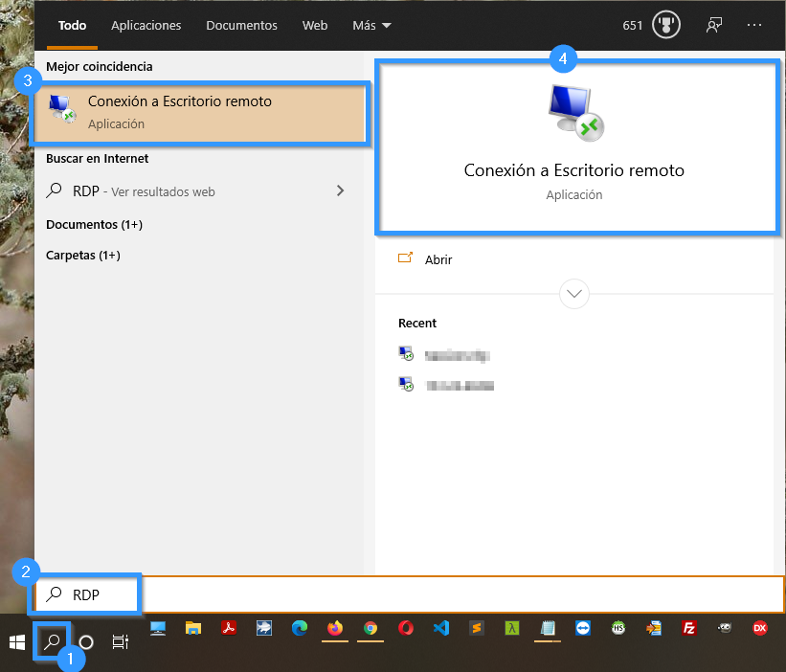
Task: Expand the chevron below the Abrir option
Action: (573, 294)
